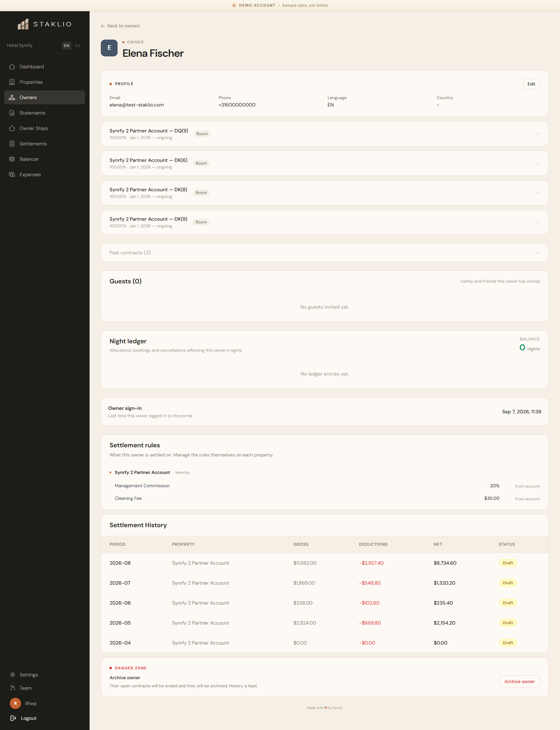The width and height of the screenshot is (560, 730).
Task: Open Properties menu item
Action: (44, 82)
